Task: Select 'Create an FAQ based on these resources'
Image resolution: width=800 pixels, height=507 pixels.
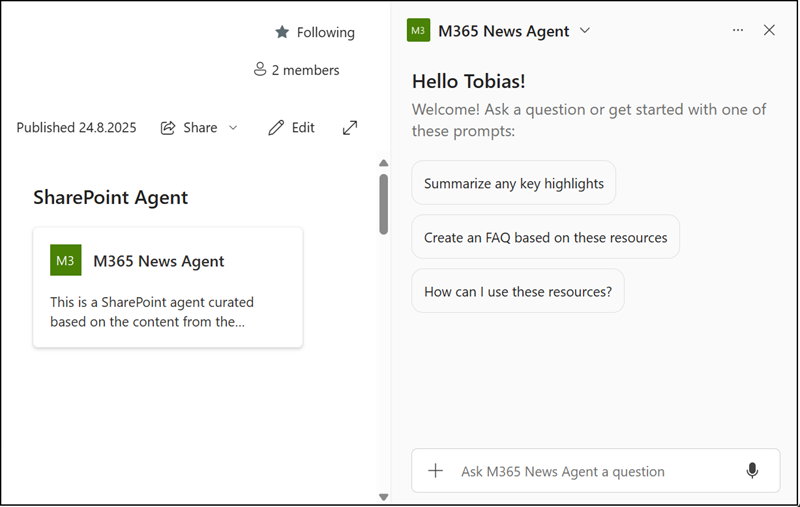Action: coord(545,237)
